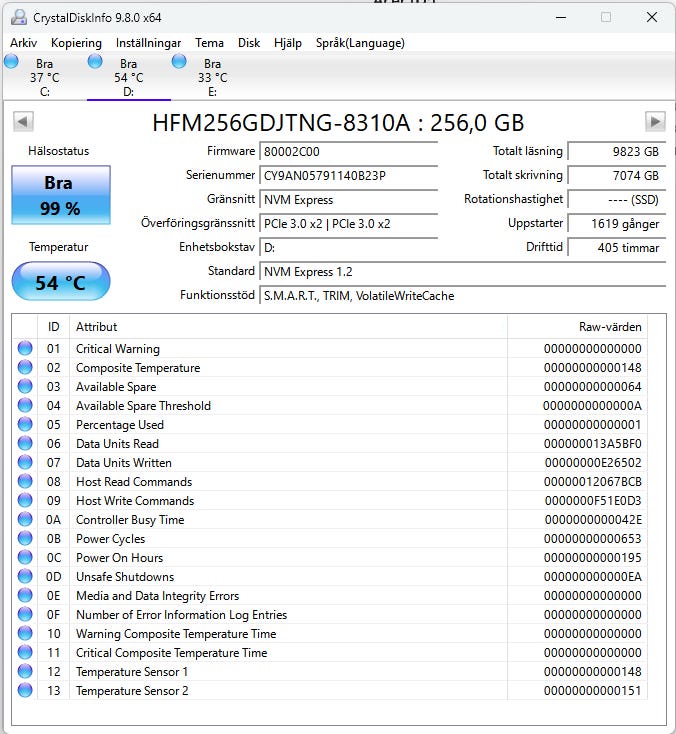
Task: Click the status icon beside Power Cycles
Action: pos(25,539)
